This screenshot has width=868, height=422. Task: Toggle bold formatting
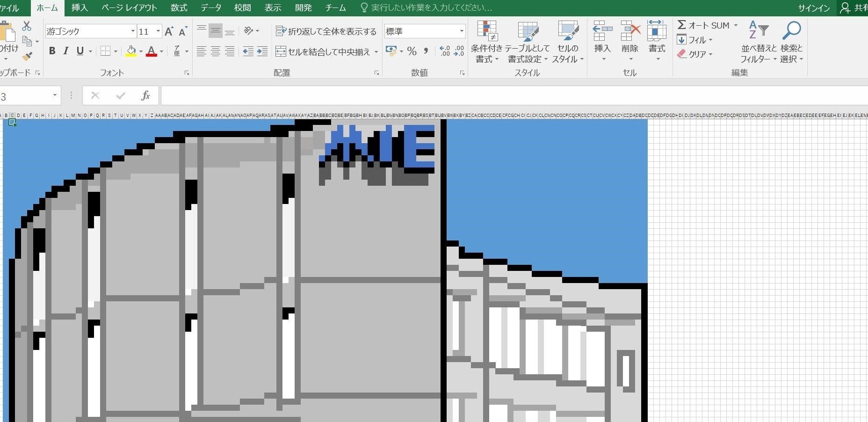[x=52, y=51]
